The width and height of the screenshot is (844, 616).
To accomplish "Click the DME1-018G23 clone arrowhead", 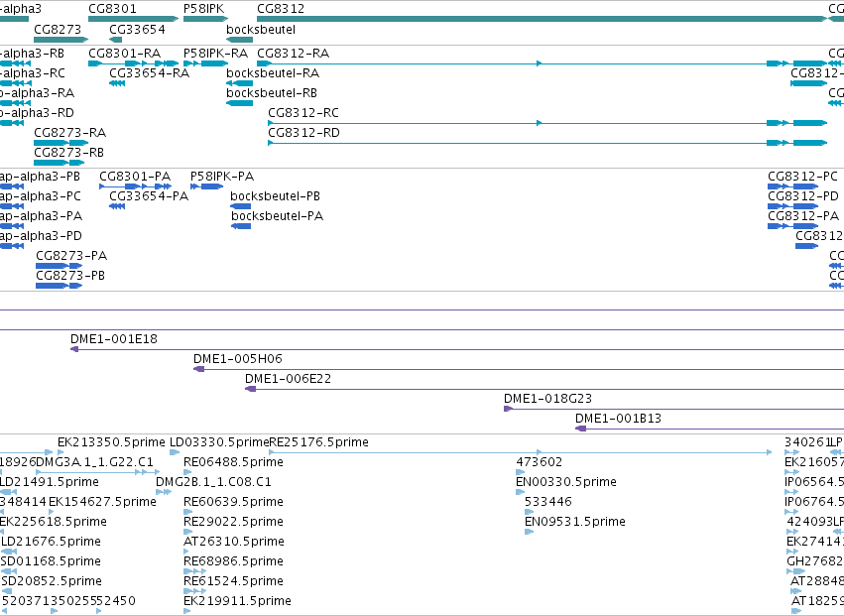I will point(508,410).
